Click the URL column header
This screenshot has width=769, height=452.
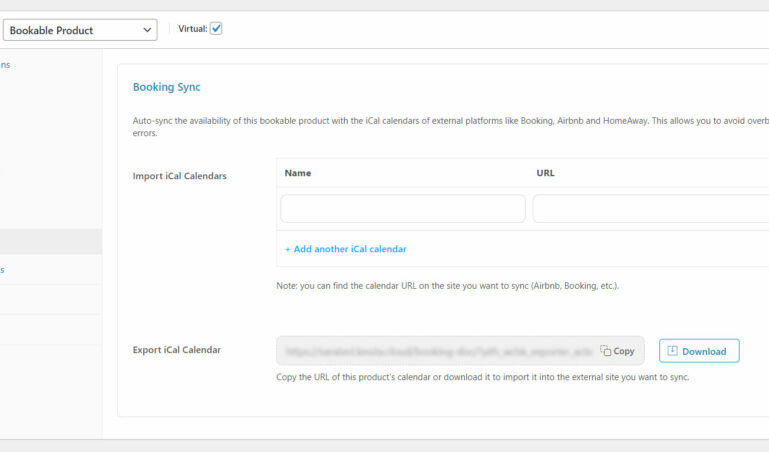coord(545,173)
